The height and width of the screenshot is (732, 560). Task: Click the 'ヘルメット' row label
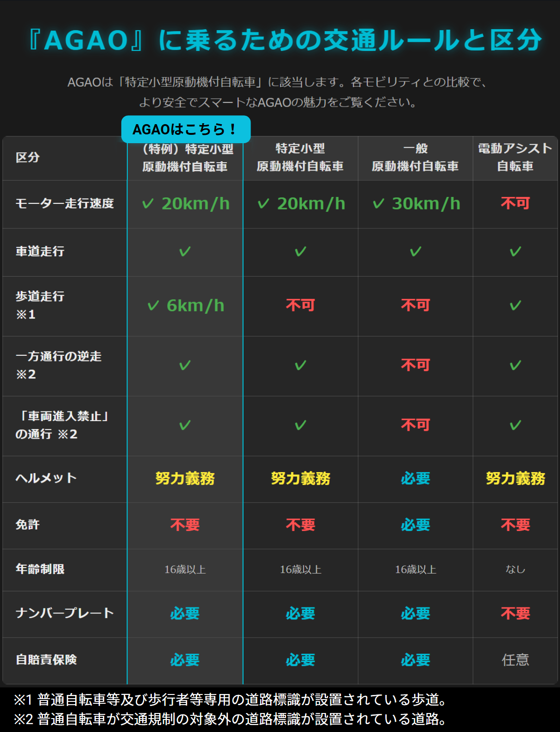tap(46, 478)
